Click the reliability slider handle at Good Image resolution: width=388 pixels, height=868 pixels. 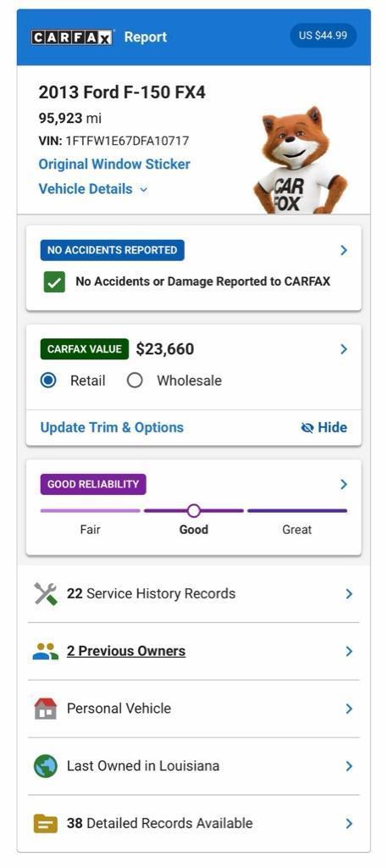point(194,510)
